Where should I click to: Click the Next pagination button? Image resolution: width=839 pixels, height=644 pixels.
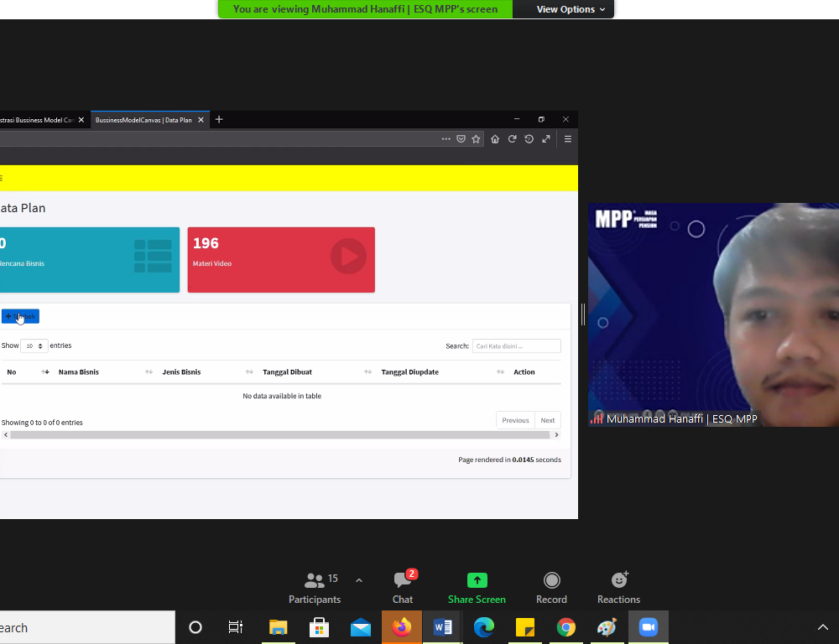click(547, 420)
